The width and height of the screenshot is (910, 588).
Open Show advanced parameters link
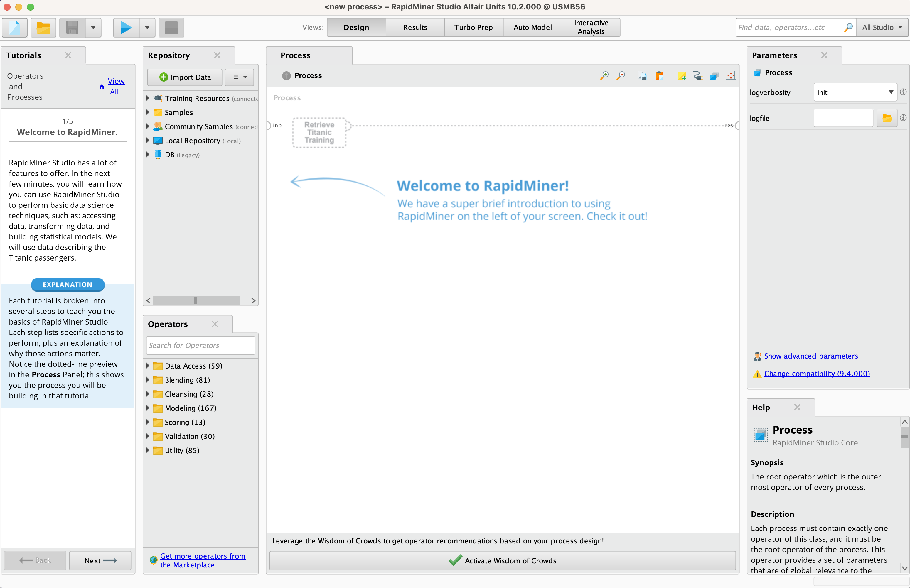[811, 356]
